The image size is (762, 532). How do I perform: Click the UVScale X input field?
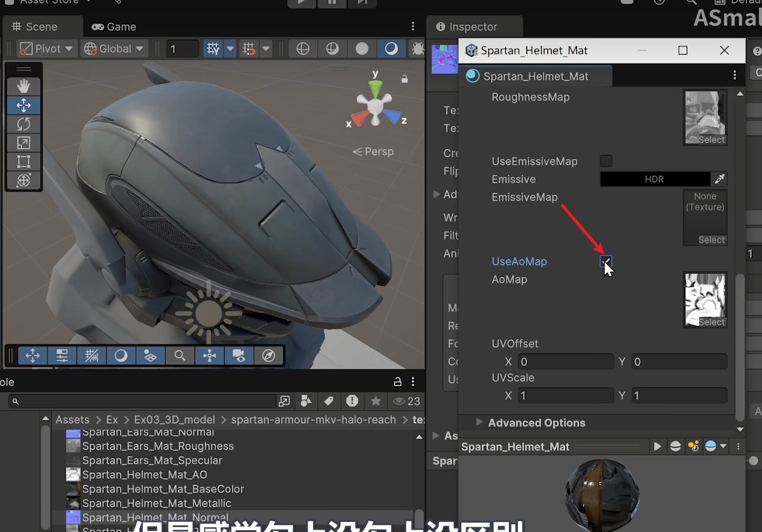566,396
